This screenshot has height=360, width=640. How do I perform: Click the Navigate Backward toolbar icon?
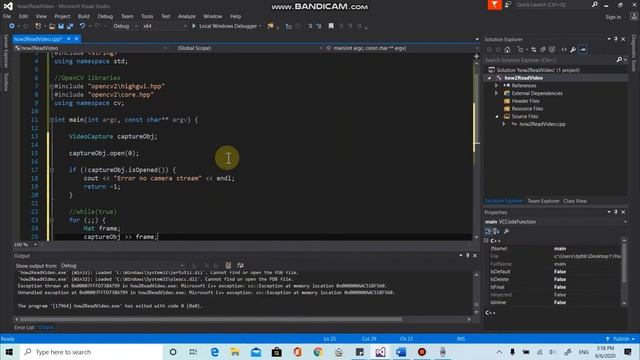tap(12, 26)
